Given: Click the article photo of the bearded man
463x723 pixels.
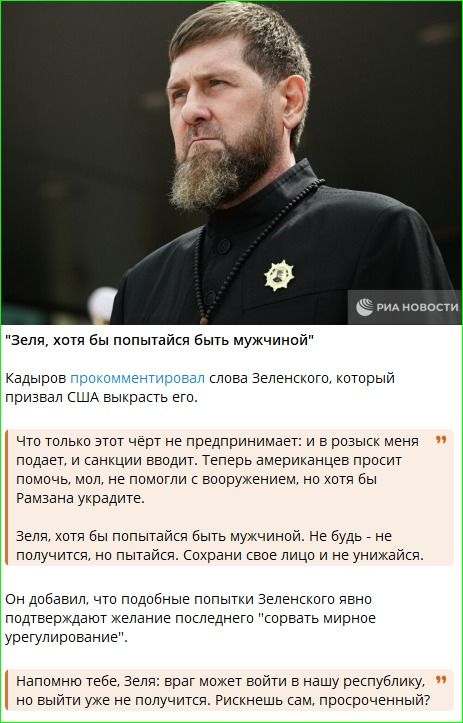Looking at the screenshot, I should 232,163.
